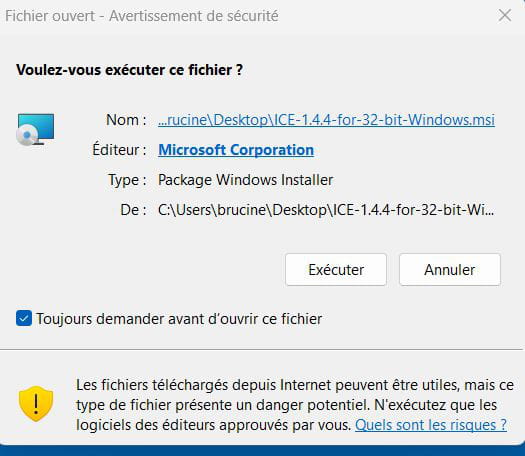Uncheck Toujours demander avant d'ouvrir checkbox

coord(24,318)
